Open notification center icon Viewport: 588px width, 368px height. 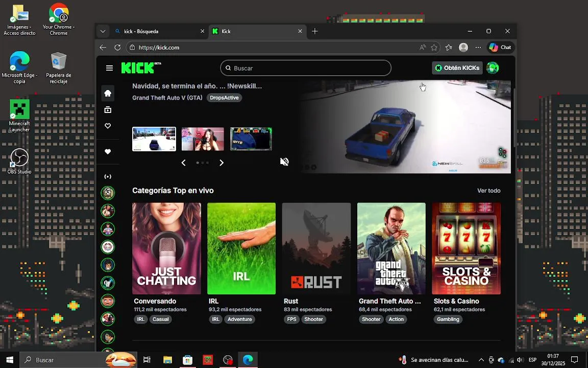(575, 360)
